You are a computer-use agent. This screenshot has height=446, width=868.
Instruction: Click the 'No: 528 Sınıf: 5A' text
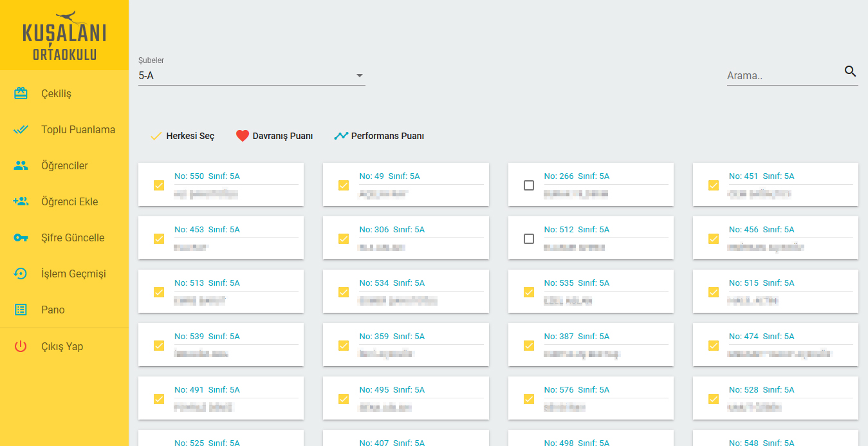[762, 390]
